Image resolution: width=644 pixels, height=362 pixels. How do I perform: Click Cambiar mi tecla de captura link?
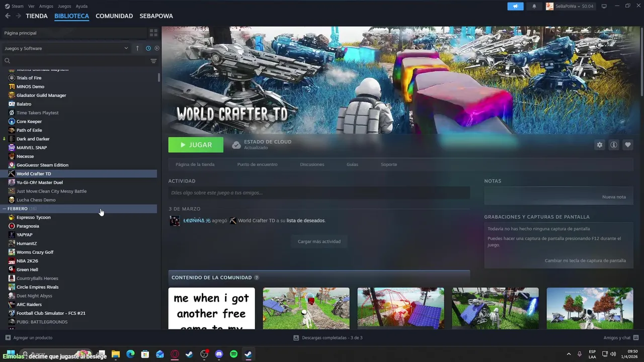585,260
